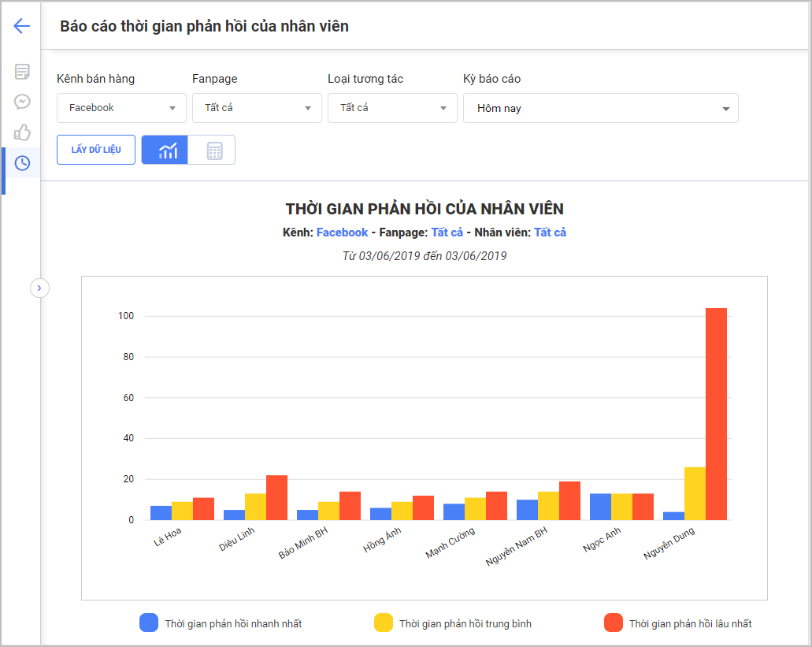Image resolution: width=812 pixels, height=647 pixels.
Task: Open the Loại tương tác dropdown
Action: pyautogui.click(x=392, y=108)
